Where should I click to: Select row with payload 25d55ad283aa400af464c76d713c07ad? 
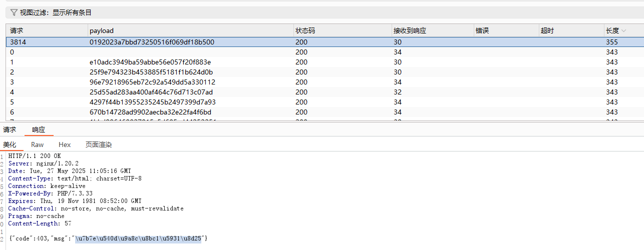[x=151, y=92]
